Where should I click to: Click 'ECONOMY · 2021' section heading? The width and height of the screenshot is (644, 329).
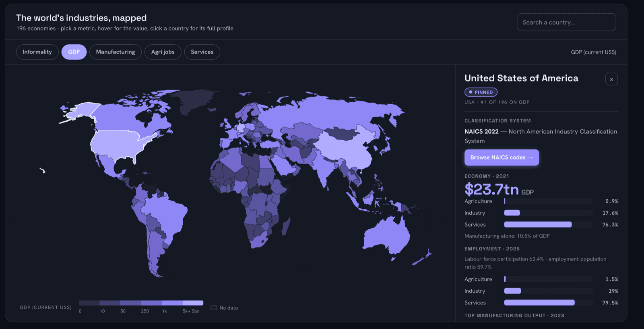[487, 176]
